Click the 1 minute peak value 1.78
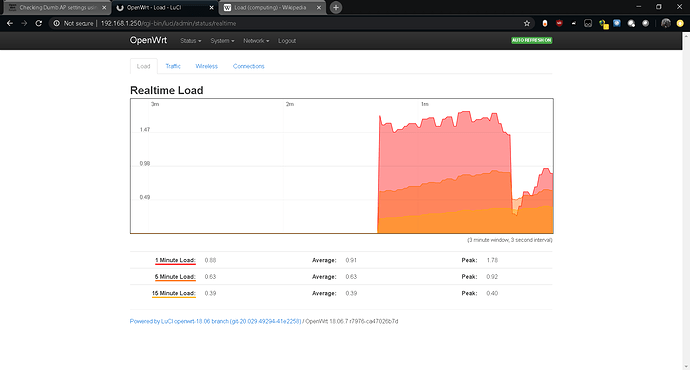Screen dimensions: 690x370 click(x=492, y=260)
